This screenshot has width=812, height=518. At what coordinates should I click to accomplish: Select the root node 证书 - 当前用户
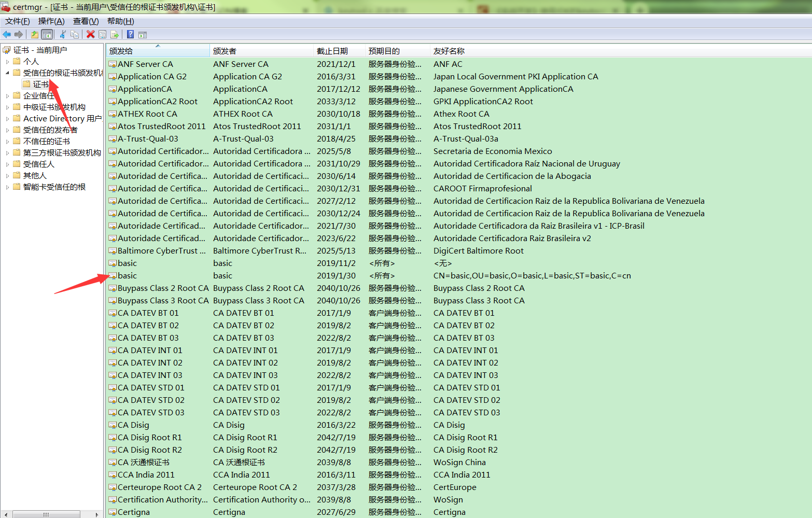tap(40, 50)
